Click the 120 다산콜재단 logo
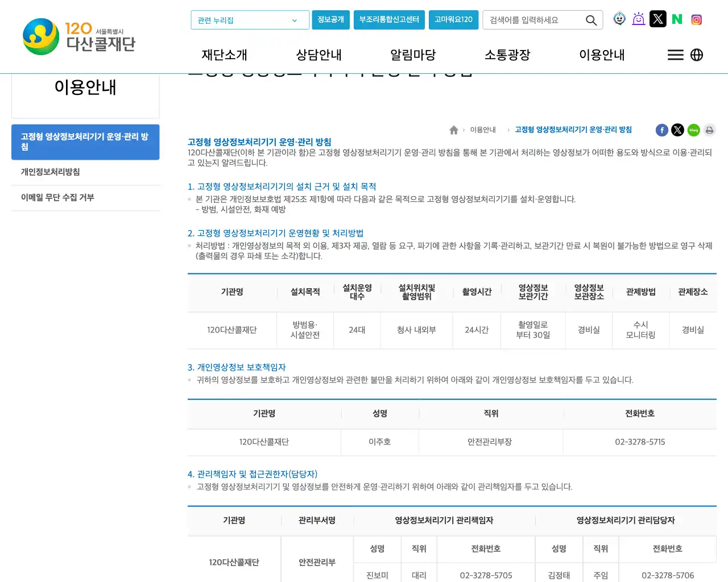The image size is (728, 582). tap(79, 37)
